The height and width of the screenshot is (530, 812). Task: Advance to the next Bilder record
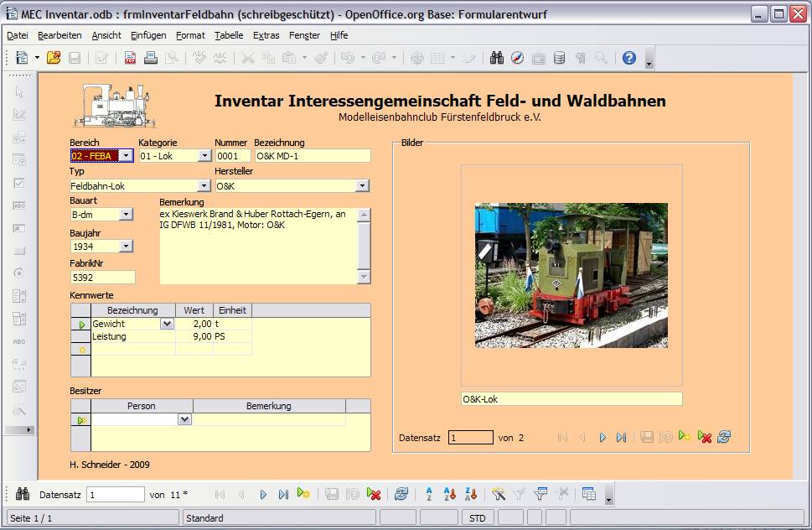click(x=603, y=437)
